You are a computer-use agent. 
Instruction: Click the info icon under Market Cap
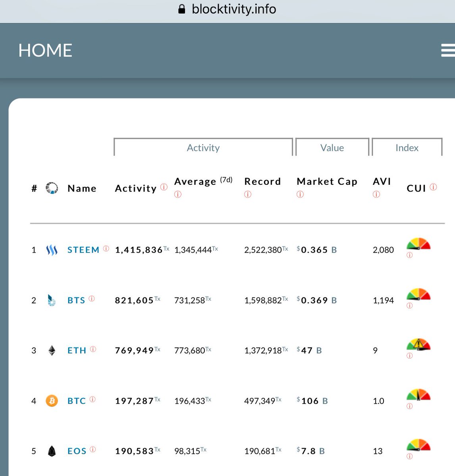tap(300, 194)
